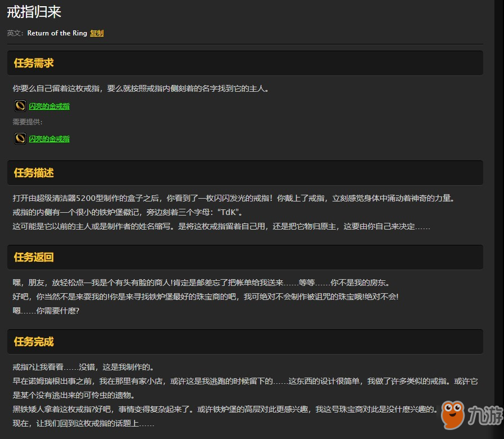Click the line starting 现在，让我们回到这枚戒指
Viewport: 504px width, 439px height.
pos(83,424)
